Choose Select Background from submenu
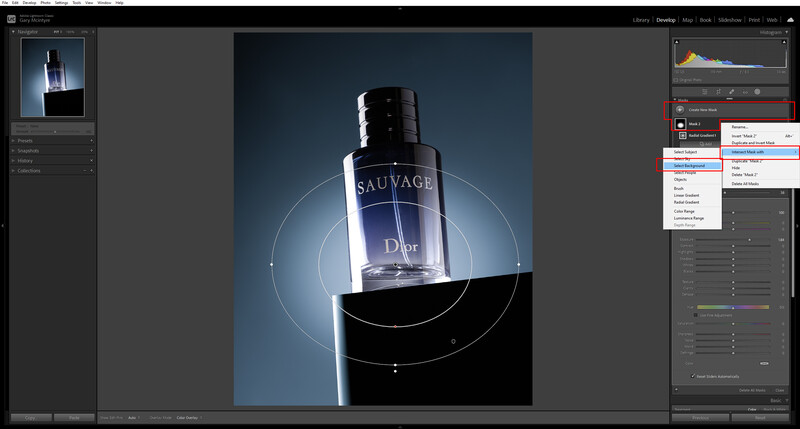 pos(692,166)
